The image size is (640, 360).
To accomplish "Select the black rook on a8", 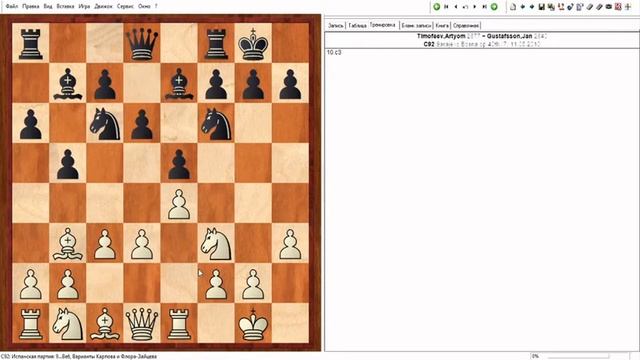I will (31, 43).
